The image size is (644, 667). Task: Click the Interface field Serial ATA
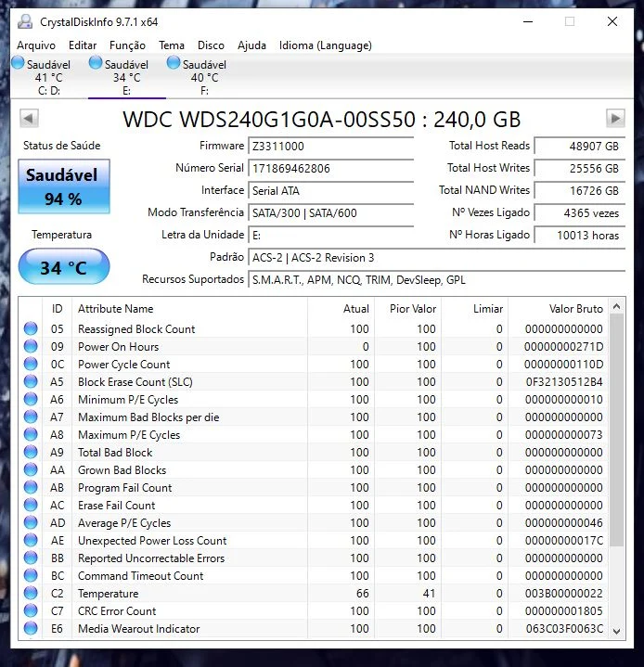(x=330, y=190)
